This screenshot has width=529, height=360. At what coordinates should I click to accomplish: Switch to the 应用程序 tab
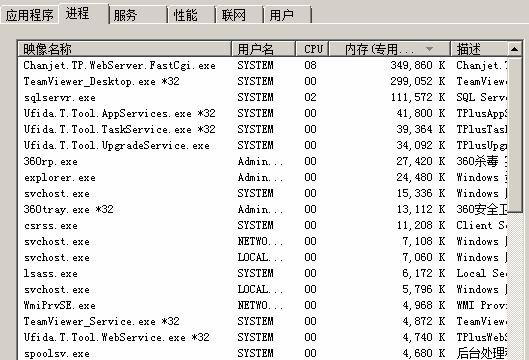pyautogui.click(x=30, y=15)
